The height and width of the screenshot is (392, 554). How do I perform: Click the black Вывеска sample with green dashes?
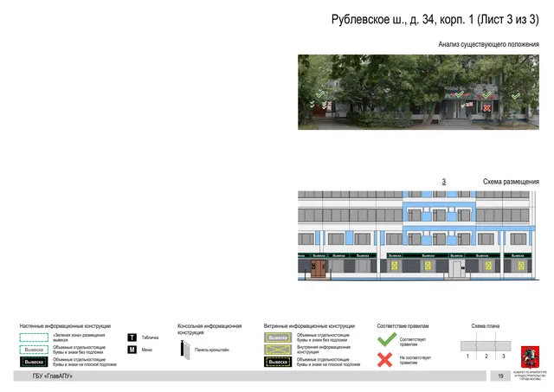(34, 362)
